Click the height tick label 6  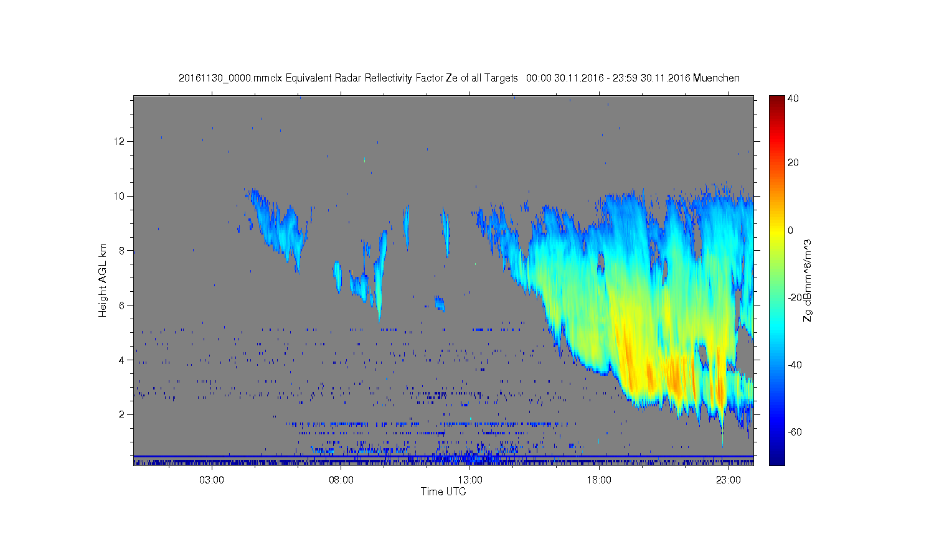click(x=122, y=306)
